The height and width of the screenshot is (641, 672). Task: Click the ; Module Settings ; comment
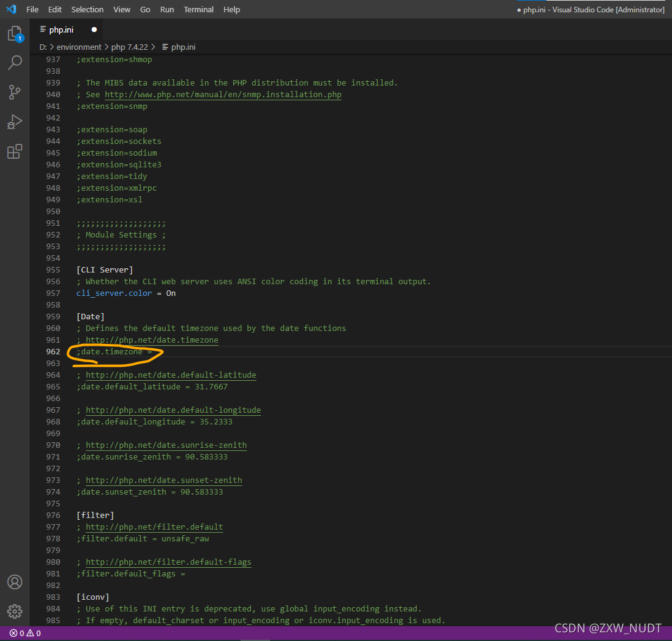[121, 235]
